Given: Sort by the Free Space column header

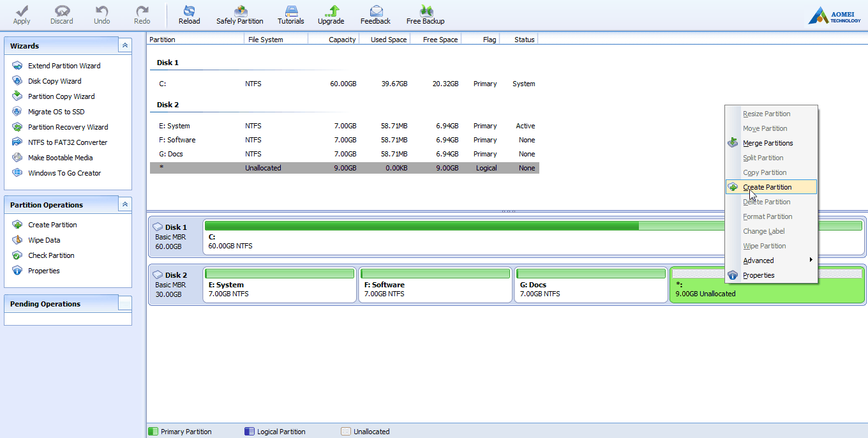Looking at the screenshot, I should 435,39.
